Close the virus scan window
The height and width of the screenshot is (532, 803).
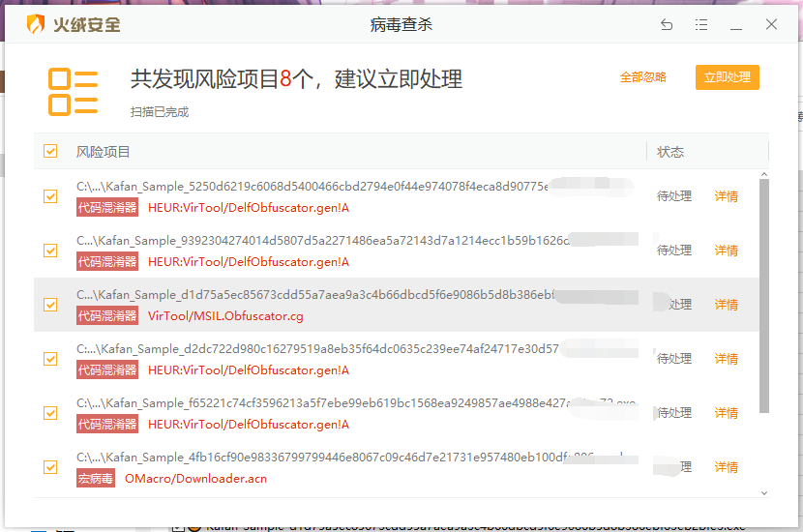[x=771, y=24]
